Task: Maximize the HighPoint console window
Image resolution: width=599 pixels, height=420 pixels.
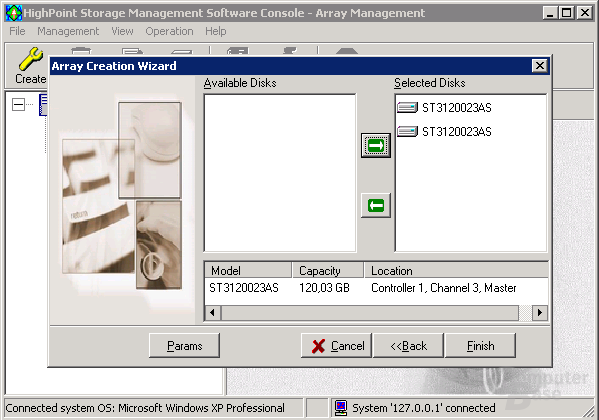Action: (567, 13)
